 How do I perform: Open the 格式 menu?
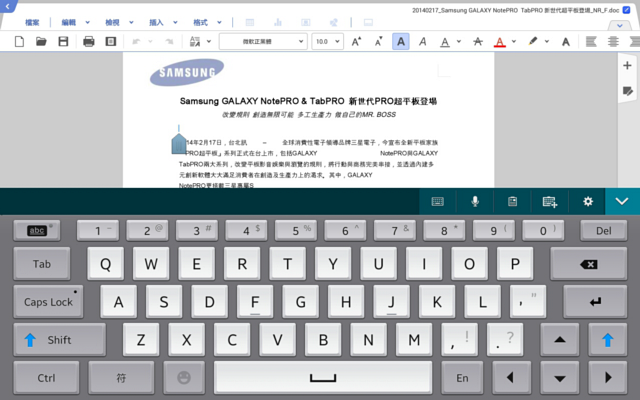click(200, 22)
